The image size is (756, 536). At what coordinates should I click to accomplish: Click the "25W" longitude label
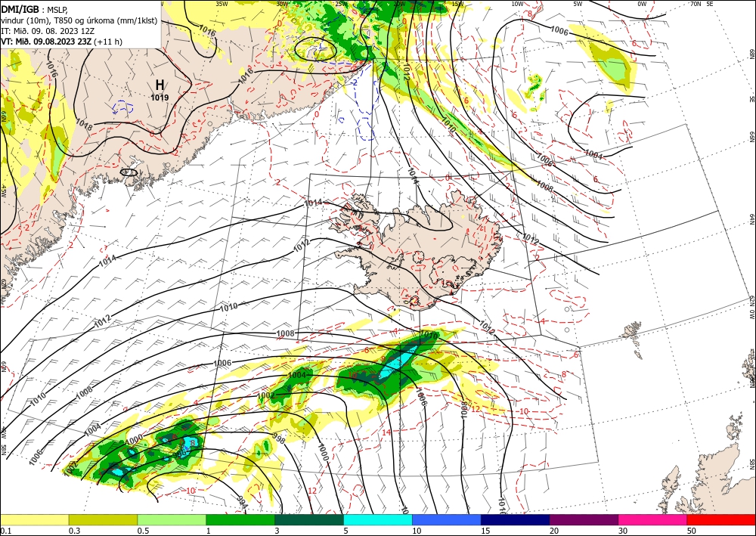341,4
